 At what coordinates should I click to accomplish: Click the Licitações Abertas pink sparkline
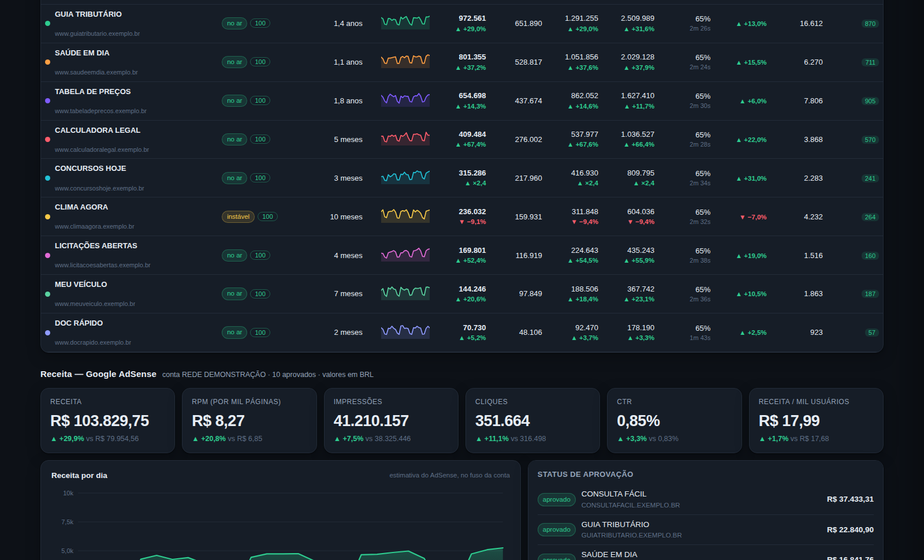pyautogui.click(x=405, y=255)
